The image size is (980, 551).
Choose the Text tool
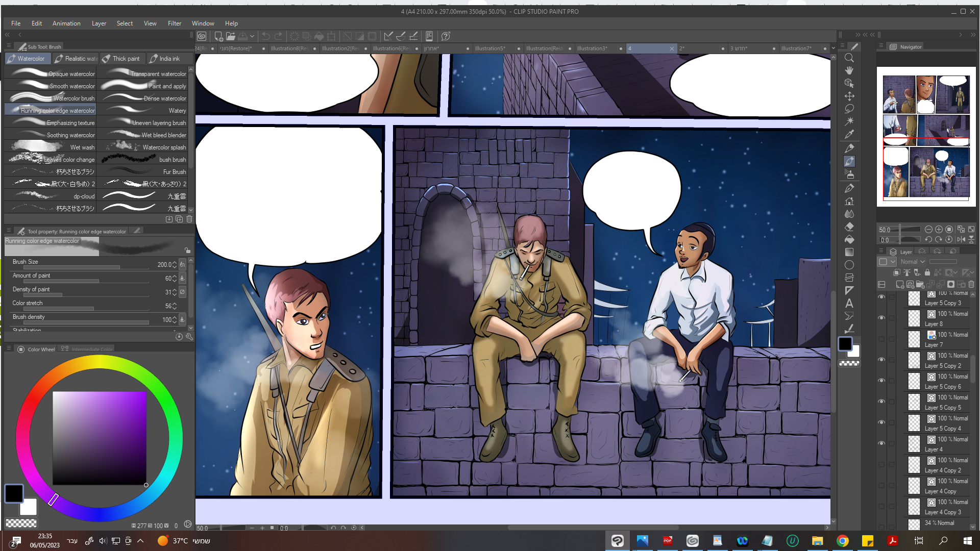[849, 304]
